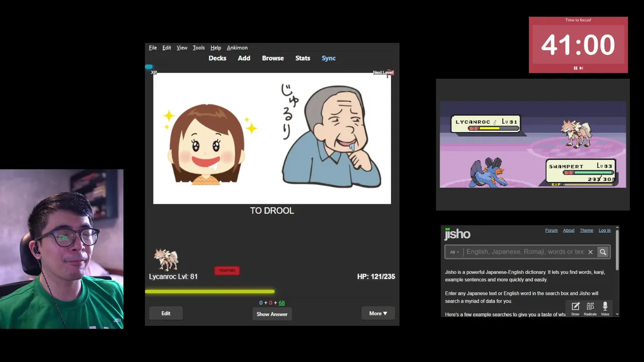Screen dimensions: 644x362
Task: Open the Jisho Theme link
Action: click(x=586, y=230)
